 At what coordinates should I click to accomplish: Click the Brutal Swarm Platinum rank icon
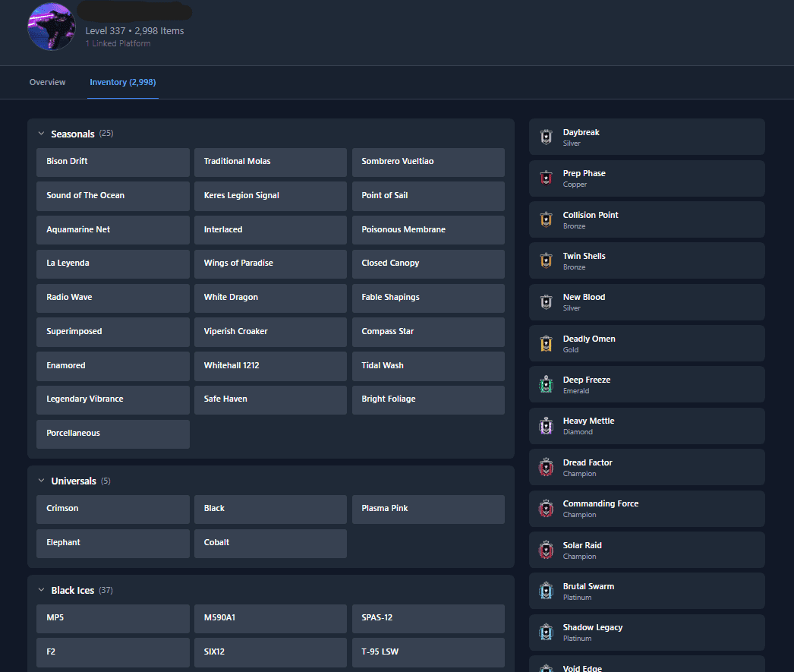click(x=546, y=592)
